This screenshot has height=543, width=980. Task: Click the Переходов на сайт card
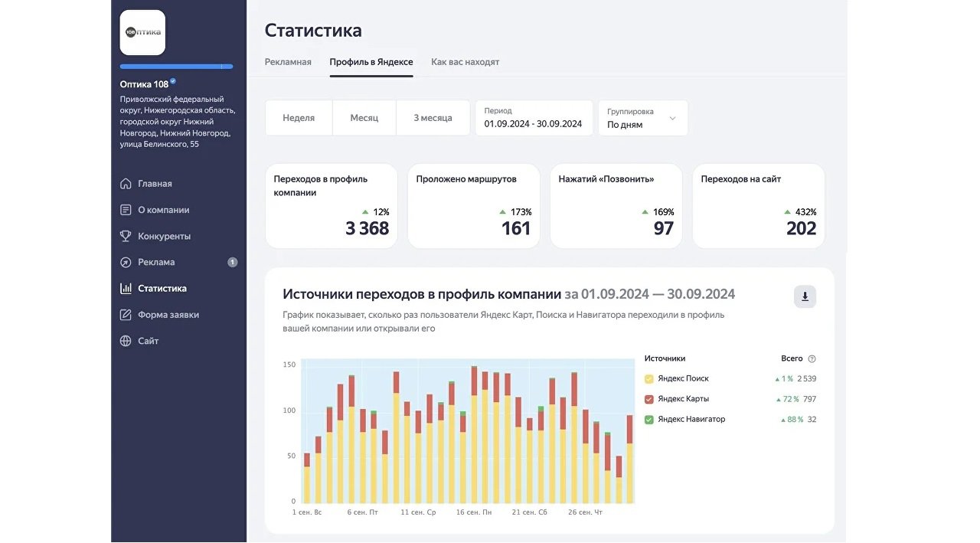point(759,206)
